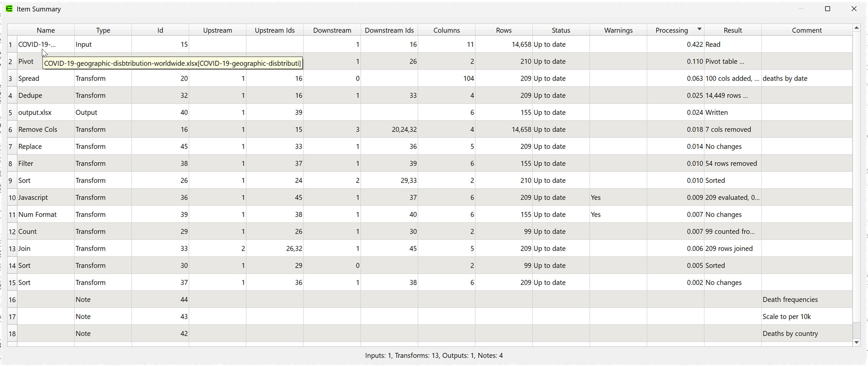Click the '99 counted fro...' result cell
868x367 pixels.
pyautogui.click(x=733, y=231)
